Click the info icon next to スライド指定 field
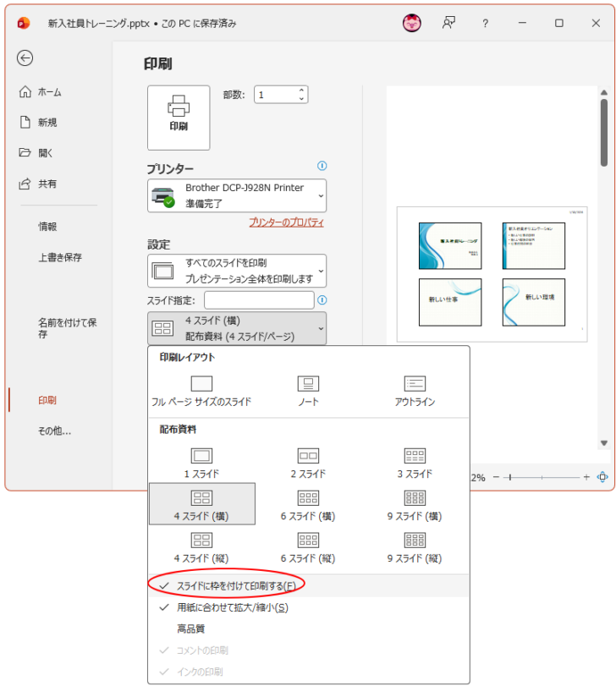616x686 pixels. (322, 300)
